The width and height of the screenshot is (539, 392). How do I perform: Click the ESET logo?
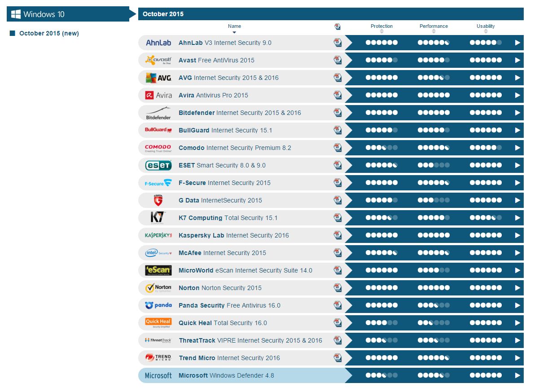coord(158,165)
